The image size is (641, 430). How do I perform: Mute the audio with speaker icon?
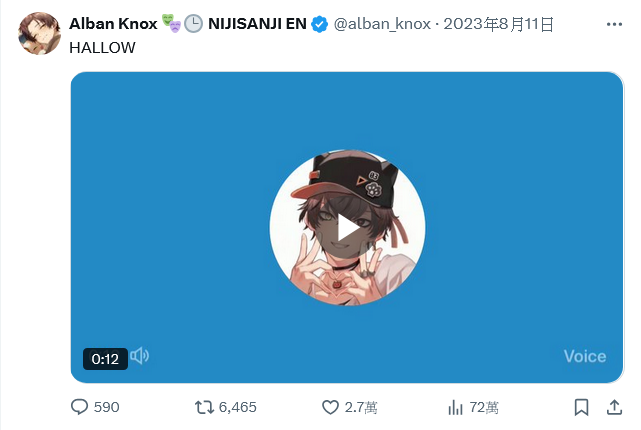click(x=139, y=356)
